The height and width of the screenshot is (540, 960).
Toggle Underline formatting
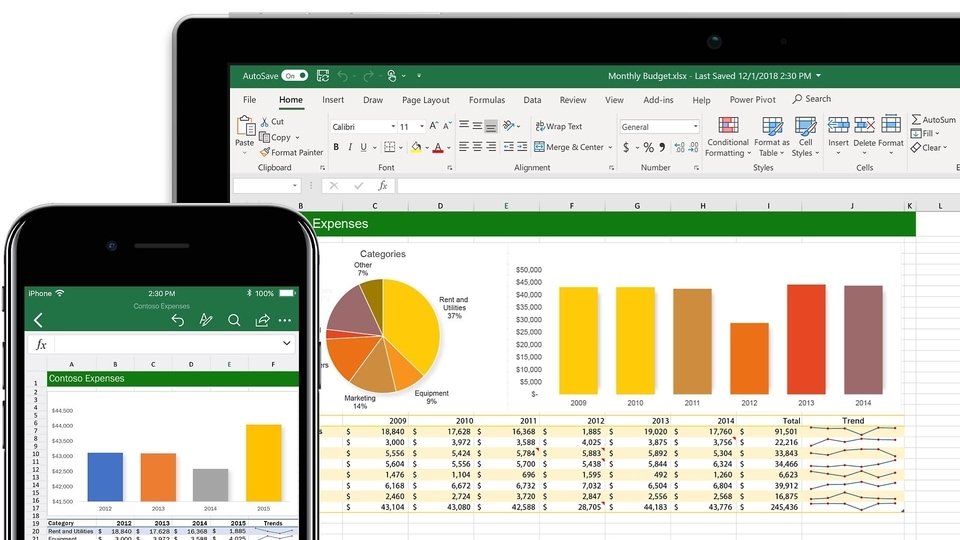point(364,147)
